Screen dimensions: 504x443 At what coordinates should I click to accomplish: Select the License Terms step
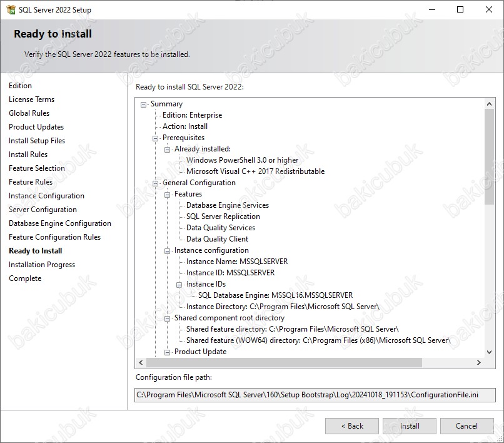pos(31,99)
